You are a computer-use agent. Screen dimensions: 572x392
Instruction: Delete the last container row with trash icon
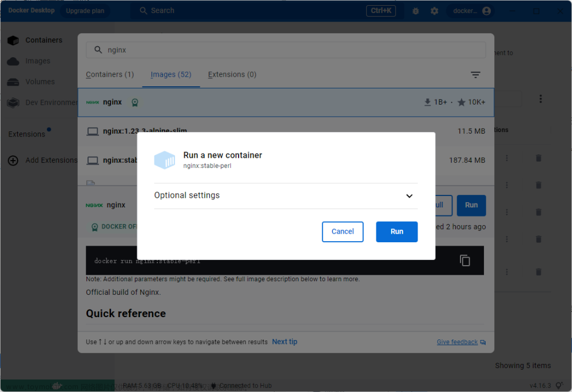click(538, 272)
